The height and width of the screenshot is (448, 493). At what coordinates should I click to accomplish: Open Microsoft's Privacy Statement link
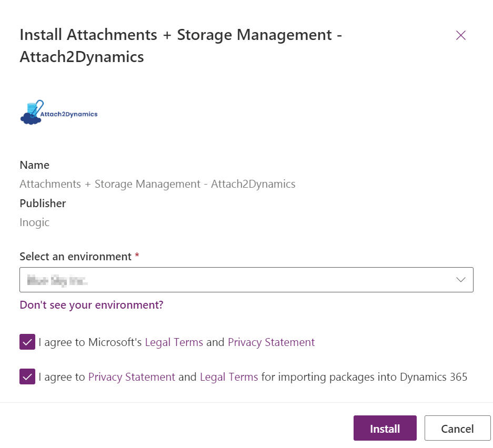[271, 342]
